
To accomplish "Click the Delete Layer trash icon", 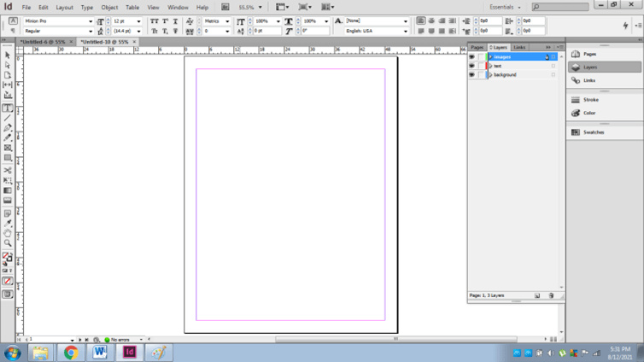I will coord(551,295).
